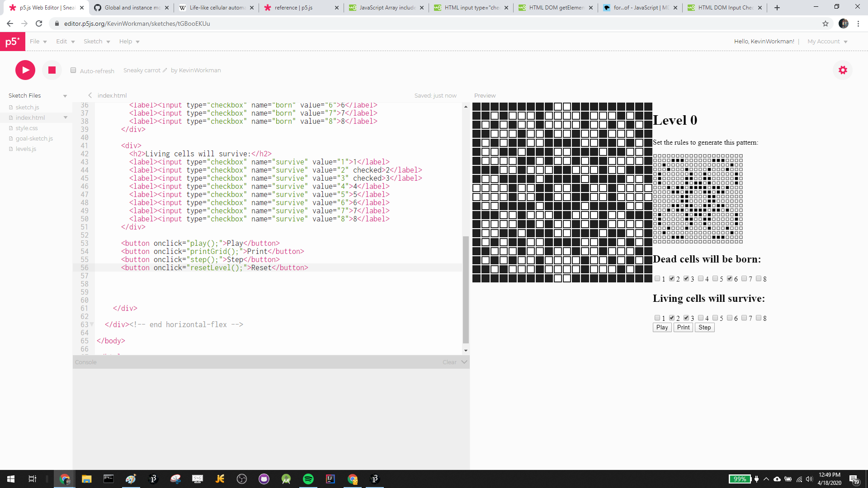The image size is (868, 488).
Task: Reload the page
Action: [39, 23]
